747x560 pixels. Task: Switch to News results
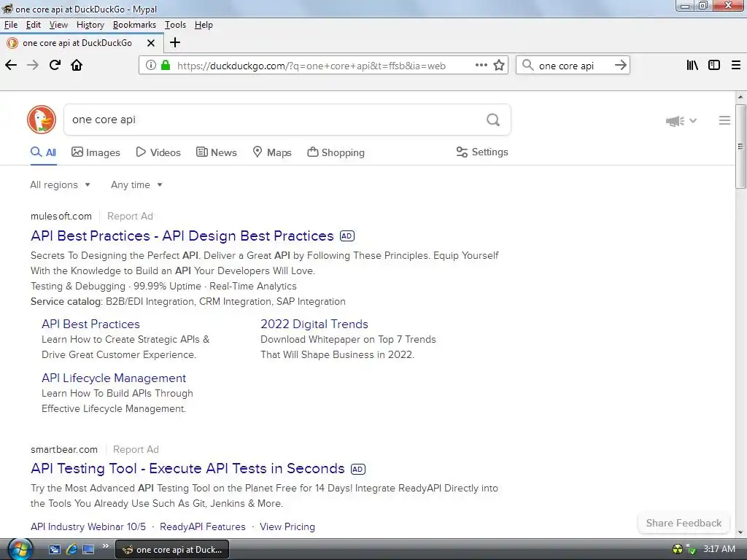(216, 152)
